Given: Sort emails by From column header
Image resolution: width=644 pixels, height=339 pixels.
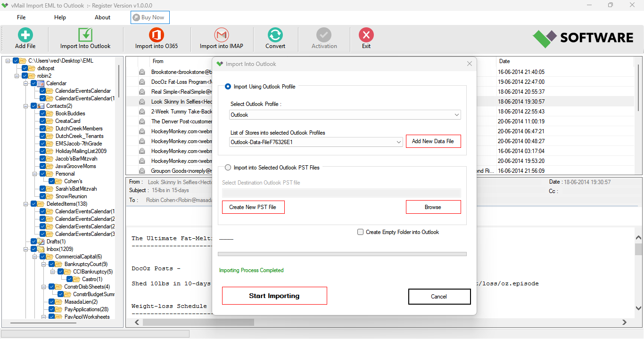Looking at the screenshot, I should click(x=158, y=61).
